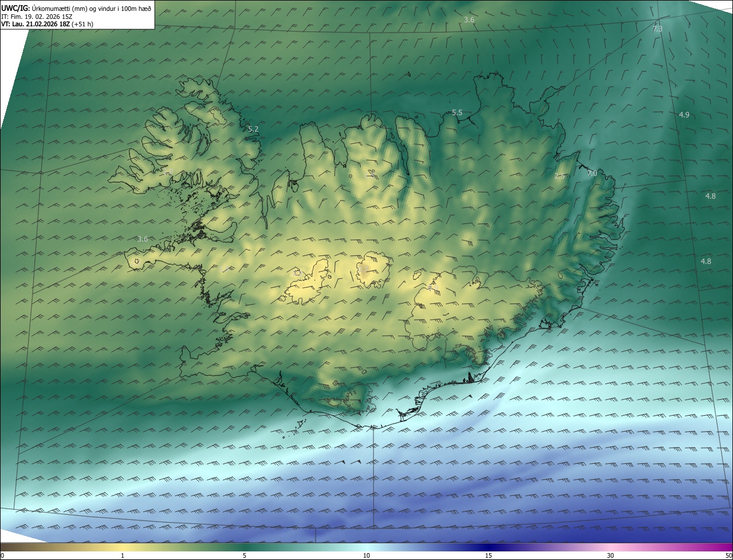Click the colorbar tick labeled 0
This screenshot has width=733, height=560.
[x=2, y=555]
